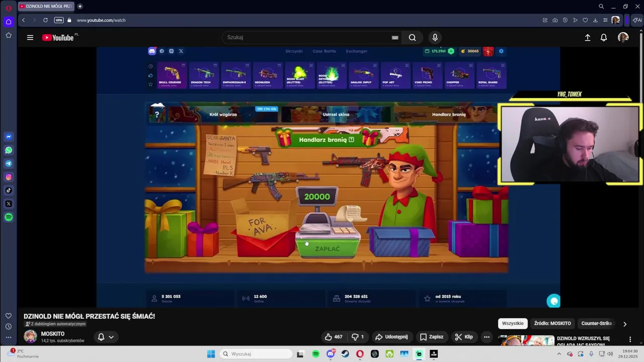Open Opera Aria AI button
This screenshot has width=644, height=362.
click(x=637, y=20)
